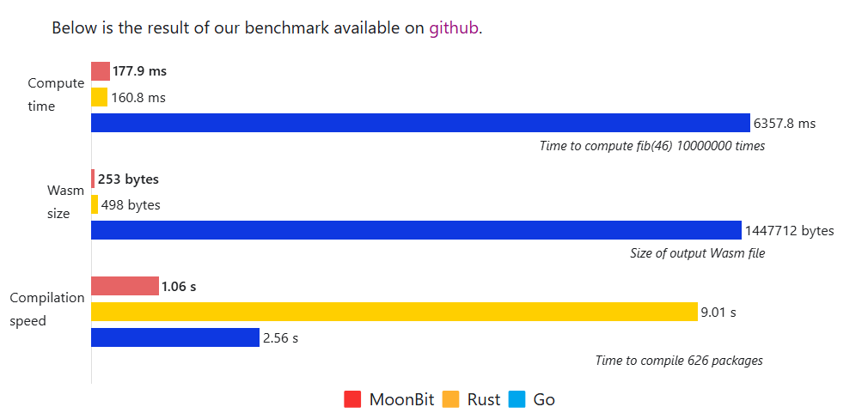Toggle the MoonBit legend label
Image resolution: width=868 pixels, height=419 pixels.
401,399
